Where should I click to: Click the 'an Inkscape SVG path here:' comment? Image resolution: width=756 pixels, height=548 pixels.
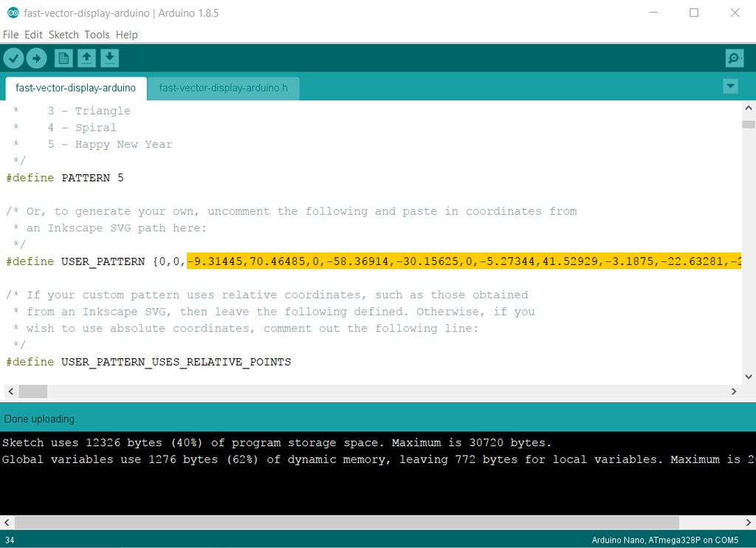tap(116, 228)
